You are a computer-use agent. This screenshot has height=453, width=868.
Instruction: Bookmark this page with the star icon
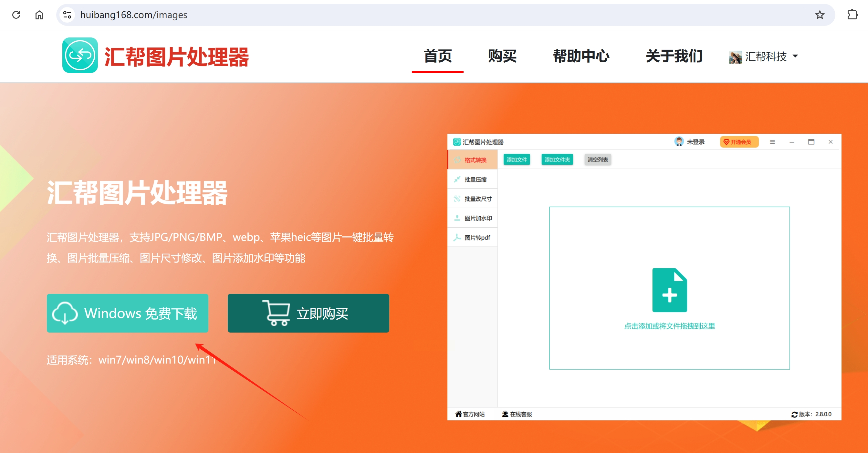tap(820, 15)
